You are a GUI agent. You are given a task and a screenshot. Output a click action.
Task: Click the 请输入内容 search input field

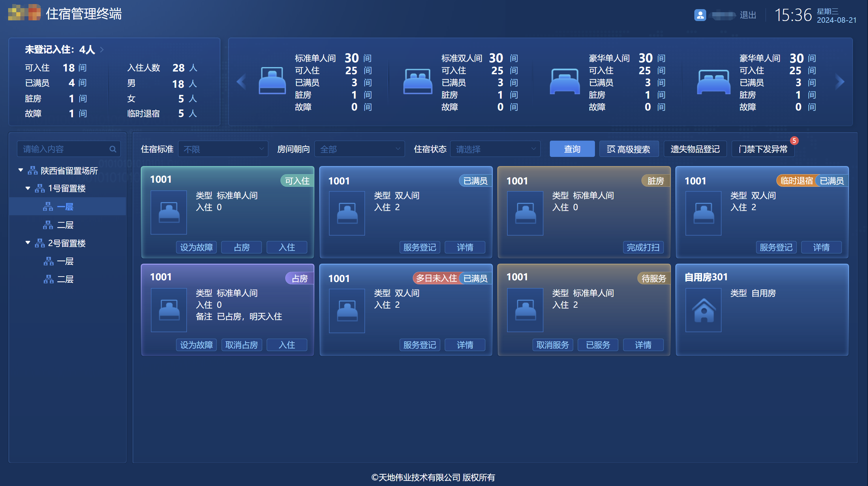coord(61,148)
